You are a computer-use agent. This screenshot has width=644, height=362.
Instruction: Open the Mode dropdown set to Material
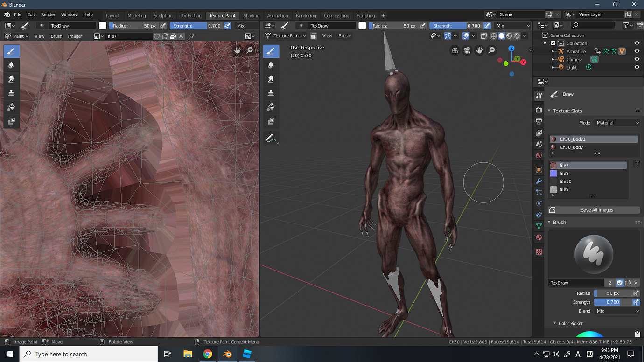(617, 123)
